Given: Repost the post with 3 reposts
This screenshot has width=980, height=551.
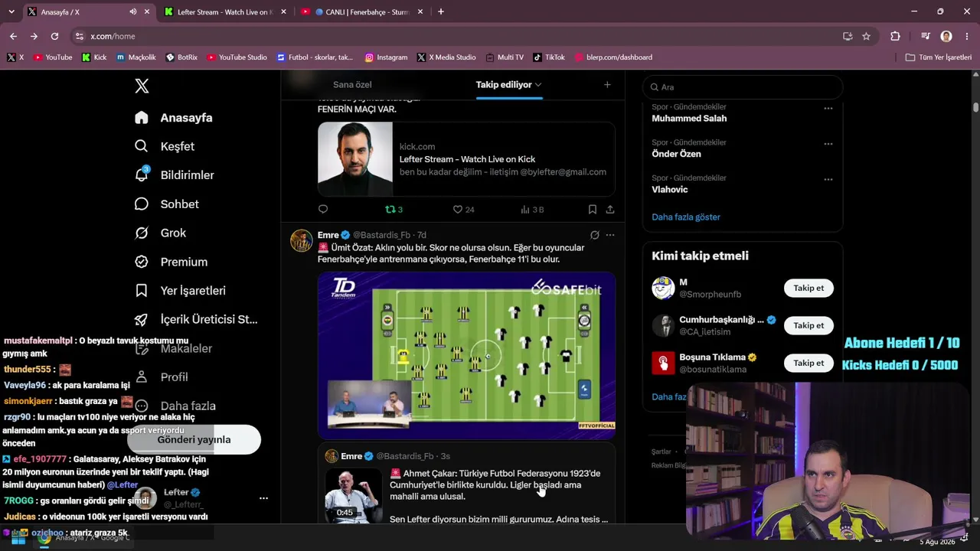Looking at the screenshot, I should pos(394,210).
